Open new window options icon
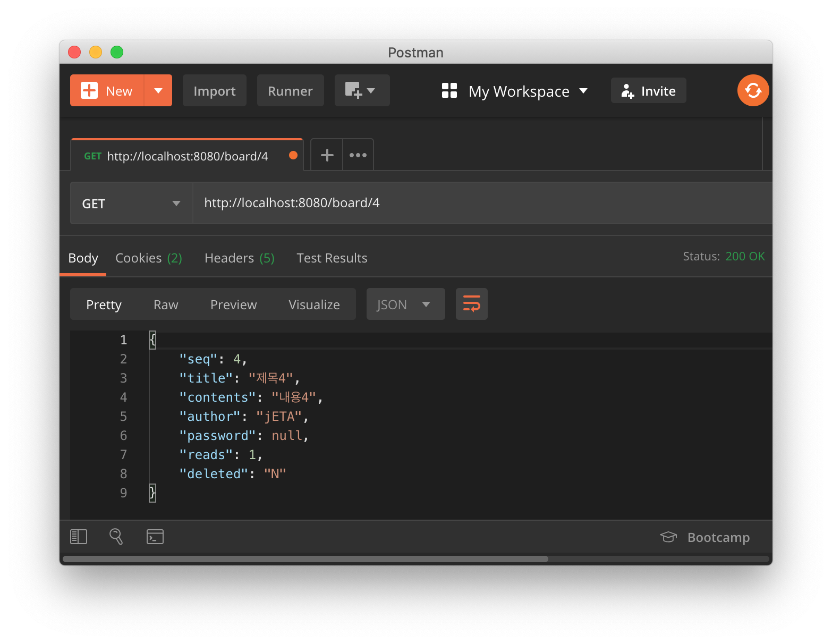 point(361,90)
